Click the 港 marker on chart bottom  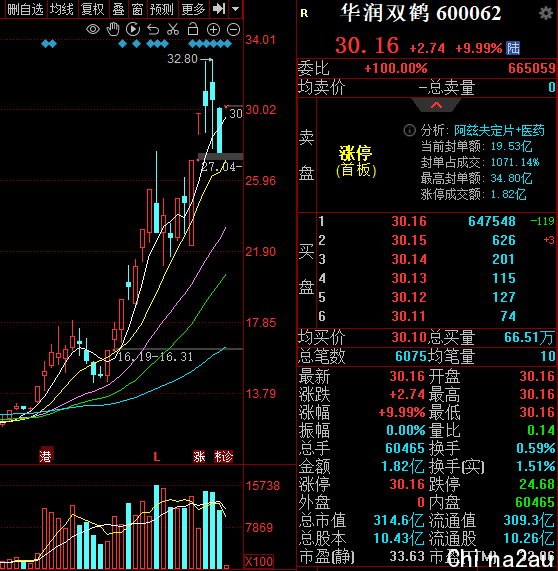tap(46, 455)
